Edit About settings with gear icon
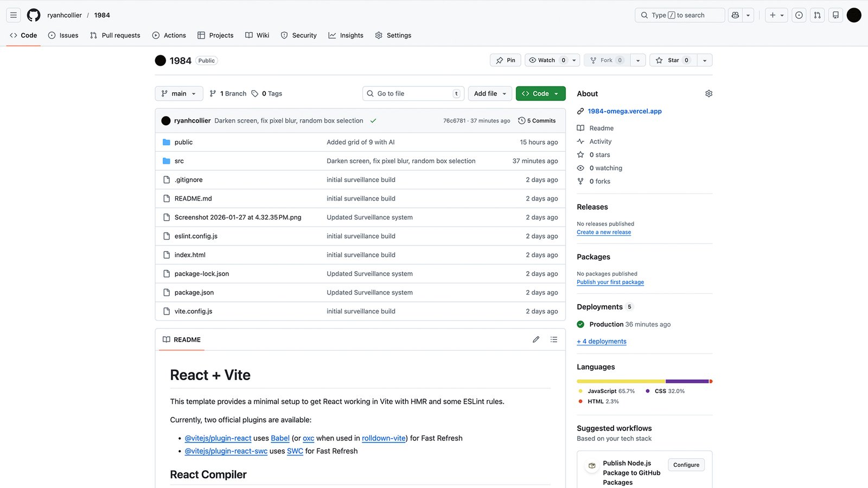 (x=709, y=94)
